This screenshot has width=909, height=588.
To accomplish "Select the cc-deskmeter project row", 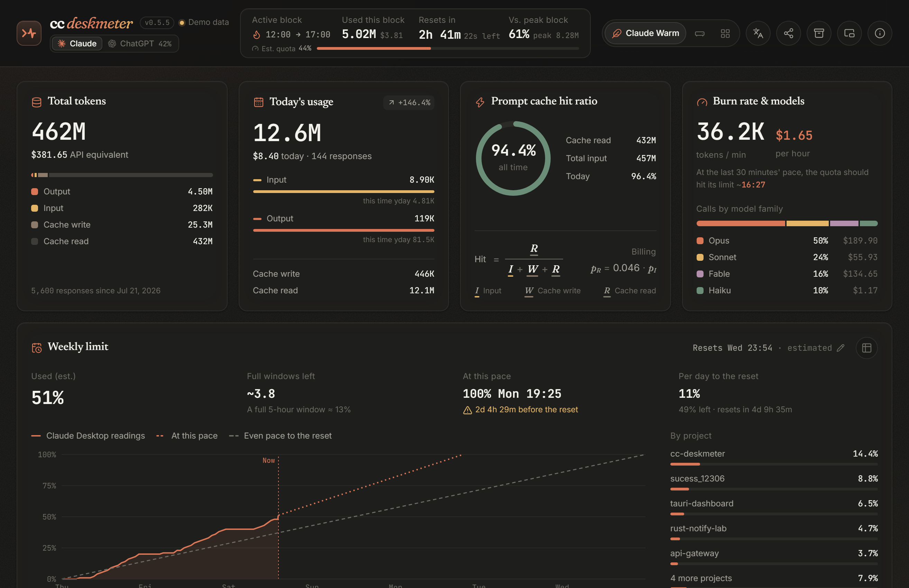I will [774, 457].
